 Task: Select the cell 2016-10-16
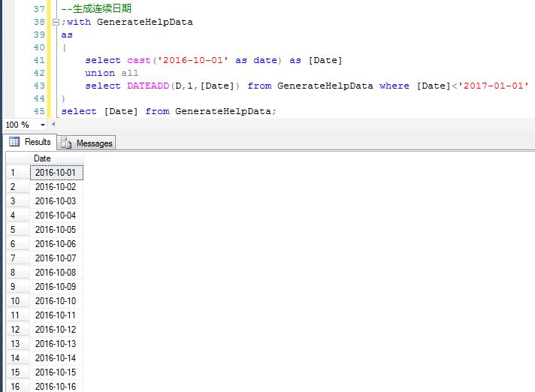(x=56, y=386)
